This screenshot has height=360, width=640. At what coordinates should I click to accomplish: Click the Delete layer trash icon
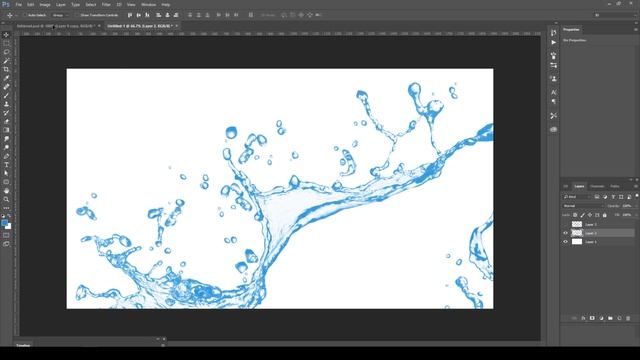(628, 318)
